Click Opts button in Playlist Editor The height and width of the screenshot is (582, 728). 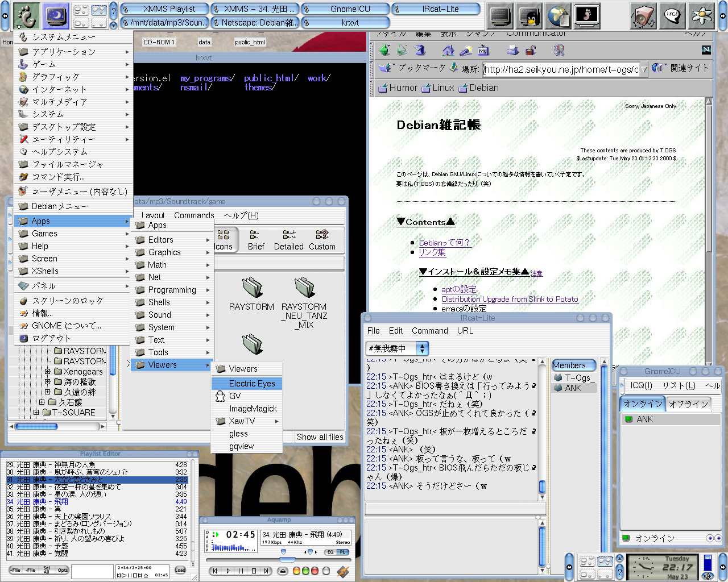(x=63, y=569)
